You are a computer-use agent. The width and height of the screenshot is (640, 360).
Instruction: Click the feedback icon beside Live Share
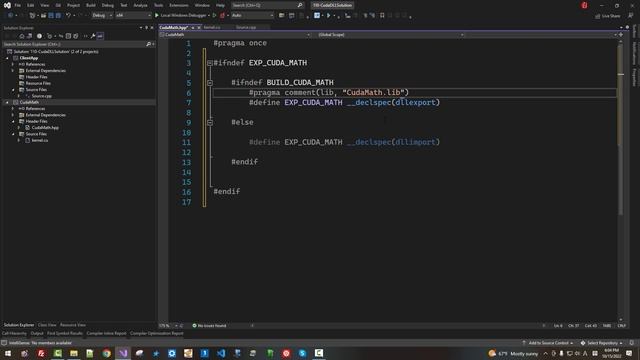631,16
